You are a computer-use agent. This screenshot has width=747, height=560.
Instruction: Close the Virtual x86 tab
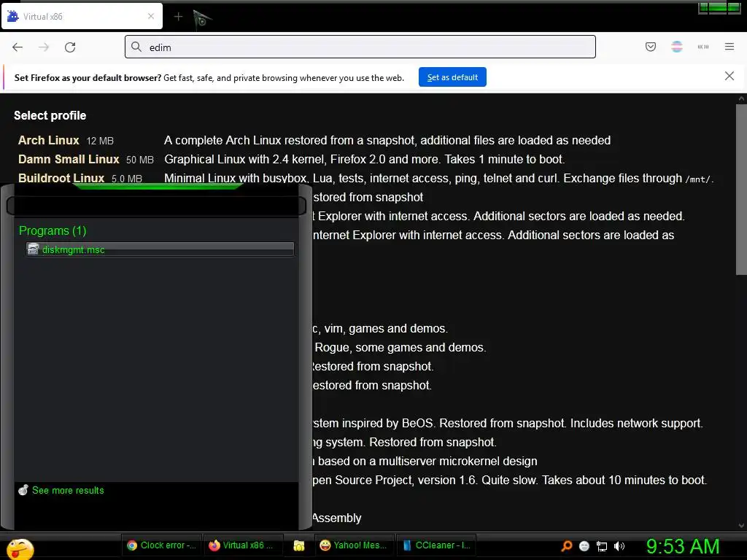[151, 16]
